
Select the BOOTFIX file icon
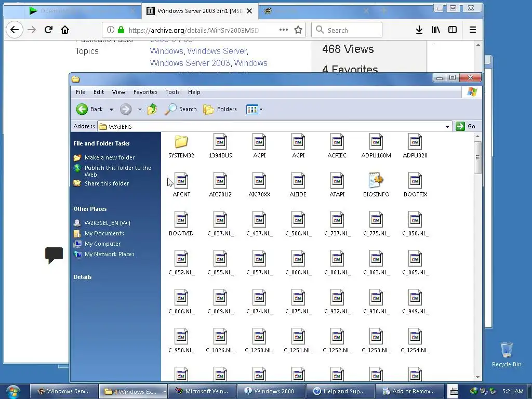(x=415, y=181)
